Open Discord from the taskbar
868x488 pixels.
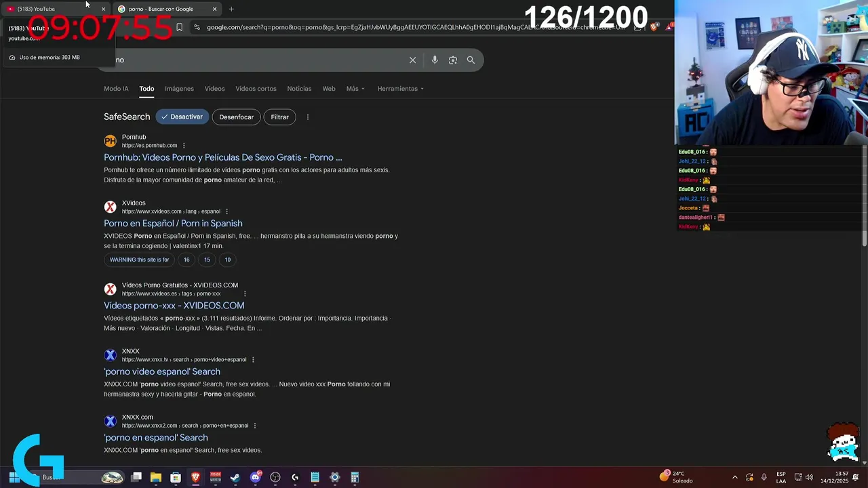[x=256, y=477]
